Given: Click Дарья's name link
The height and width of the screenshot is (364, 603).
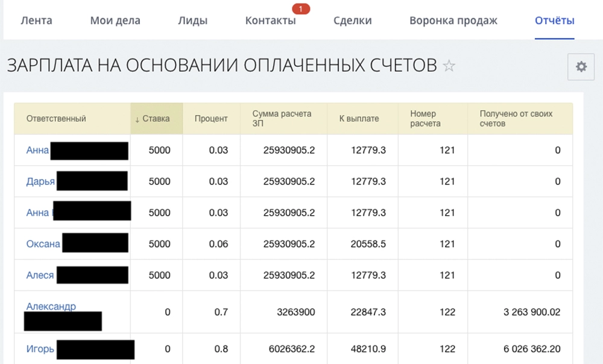Looking at the screenshot, I should [40, 181].
